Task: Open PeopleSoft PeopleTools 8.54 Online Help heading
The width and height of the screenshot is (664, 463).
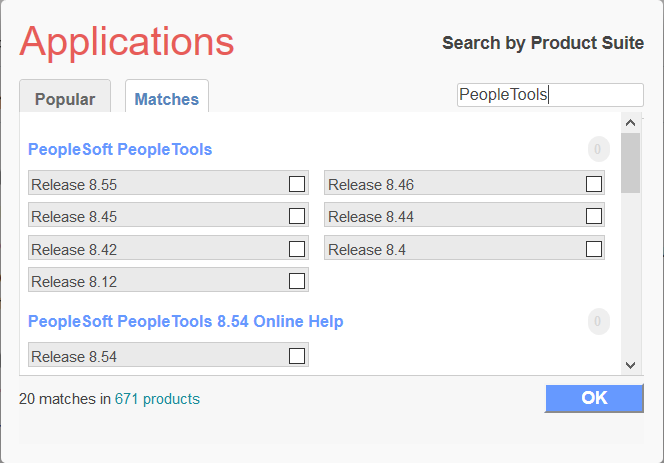Action: pos(185,322)
